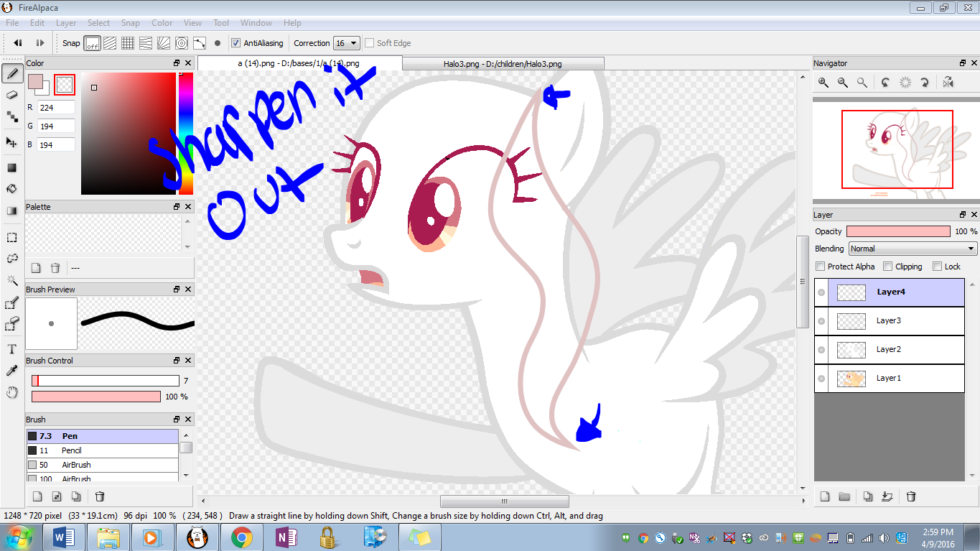The width and height of the screenshot is (980, 551).
Task: Zoom in using Navigator magnifier
Action: point(823,83)
